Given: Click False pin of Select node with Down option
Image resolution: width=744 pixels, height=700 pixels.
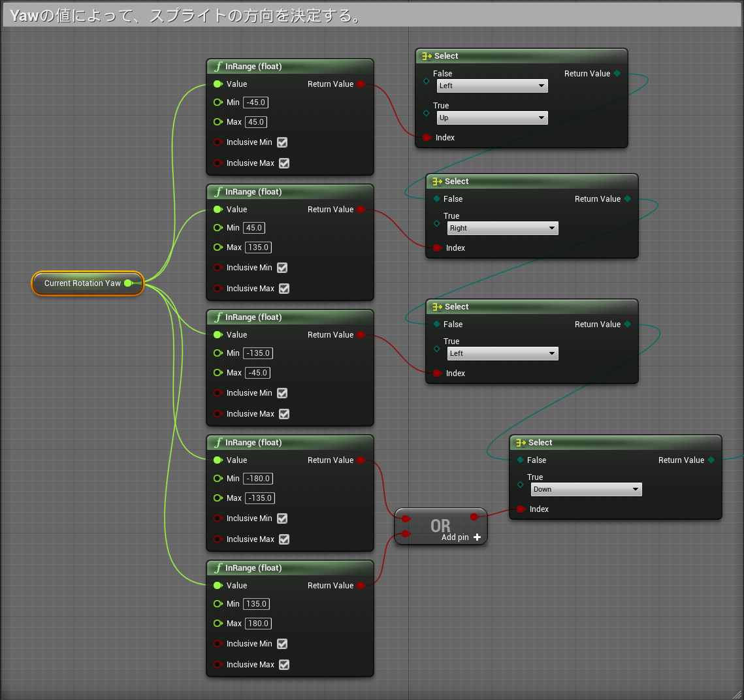Looking at the screenshot, I should pyautogui.click(x=520, y=460).
